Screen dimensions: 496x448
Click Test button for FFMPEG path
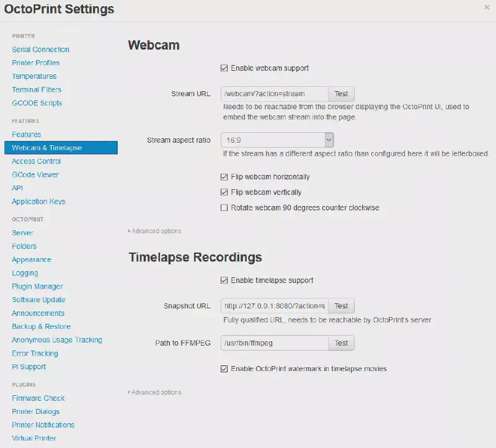pos(341,343)
